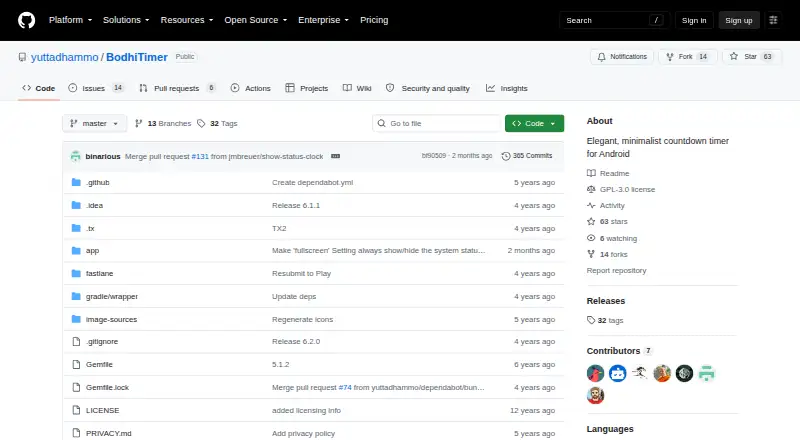Screen dimensions: 800x440
Task: Open the Insights tab
Action: click(507, 88)
